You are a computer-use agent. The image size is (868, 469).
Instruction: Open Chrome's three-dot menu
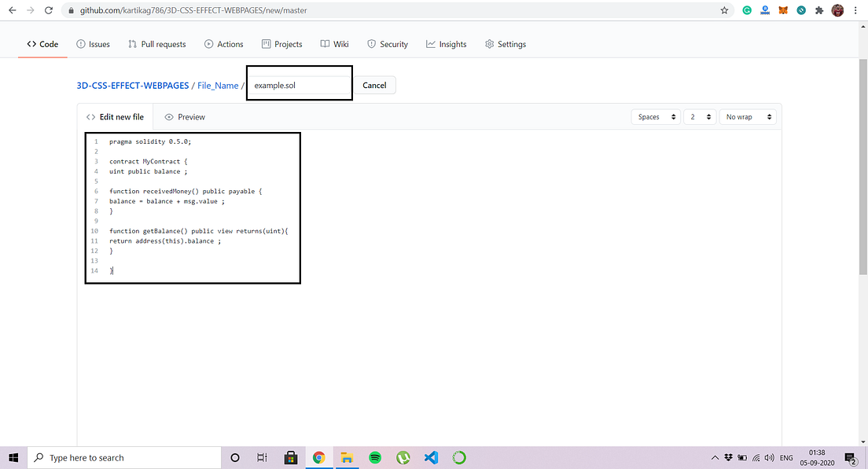[x=855, y=10]
